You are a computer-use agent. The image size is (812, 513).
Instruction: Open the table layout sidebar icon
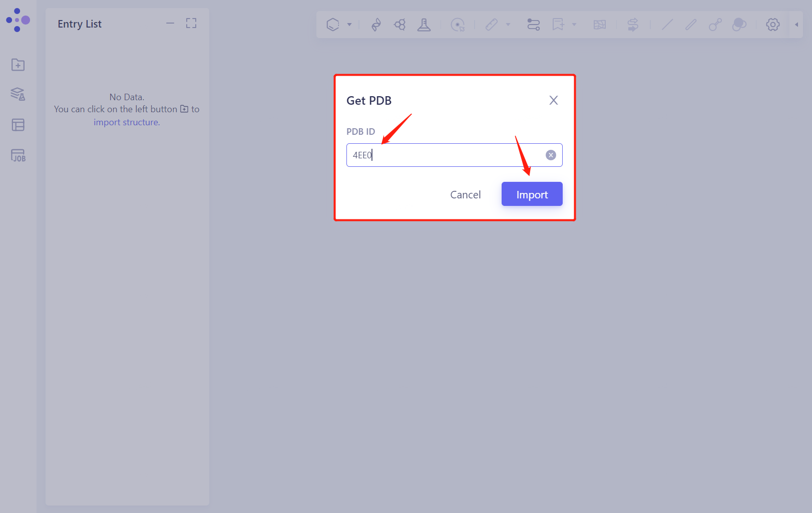coord(18,125)
